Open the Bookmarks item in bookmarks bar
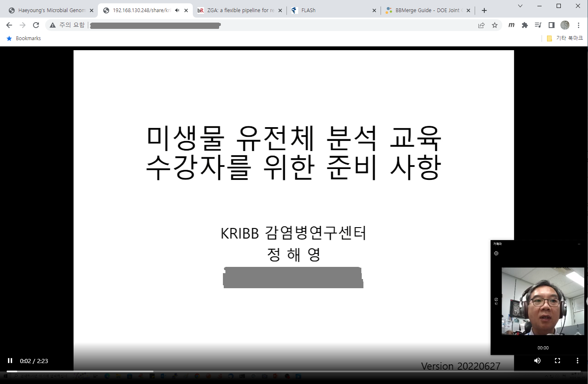588x384 pixels. tap(24, 38)
